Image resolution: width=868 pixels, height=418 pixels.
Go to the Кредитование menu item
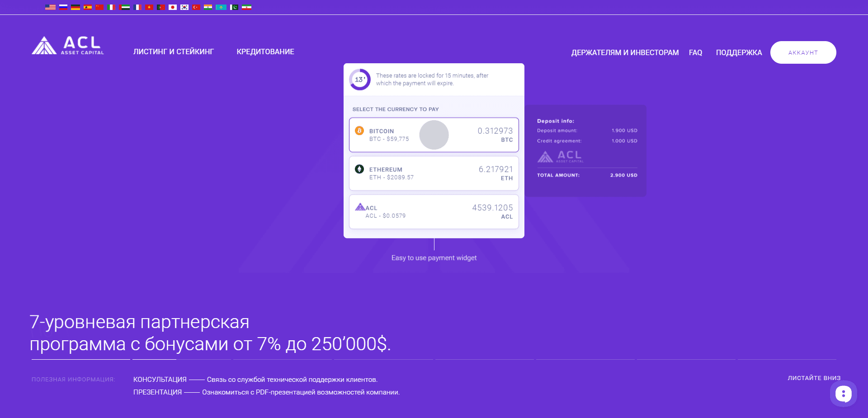[265, 52]
